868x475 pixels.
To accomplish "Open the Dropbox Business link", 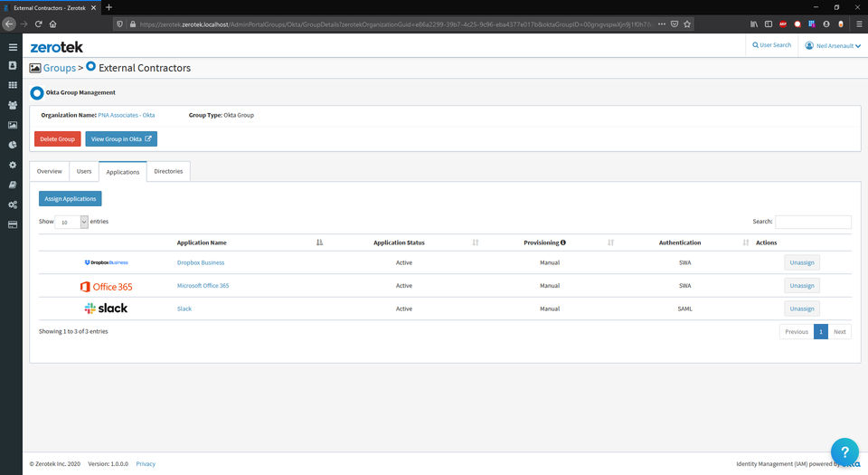I will 201,262.
